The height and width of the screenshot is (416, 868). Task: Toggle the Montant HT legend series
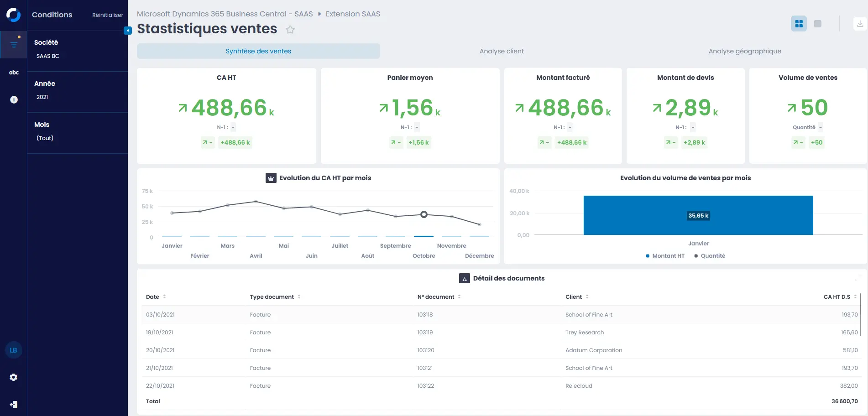point(665,256)
